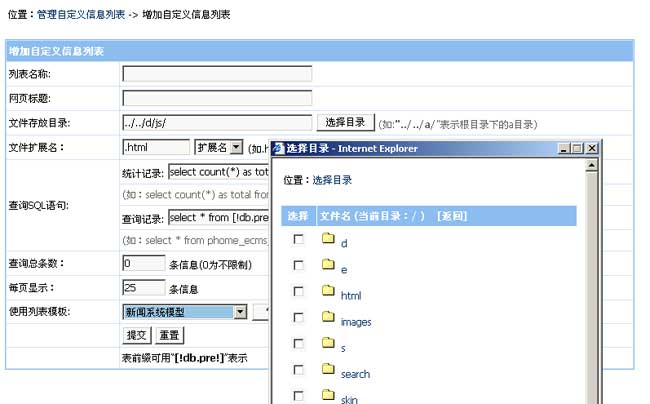Click the search folder icon
The height and width of the screenshot is (404, 650).
327,371
